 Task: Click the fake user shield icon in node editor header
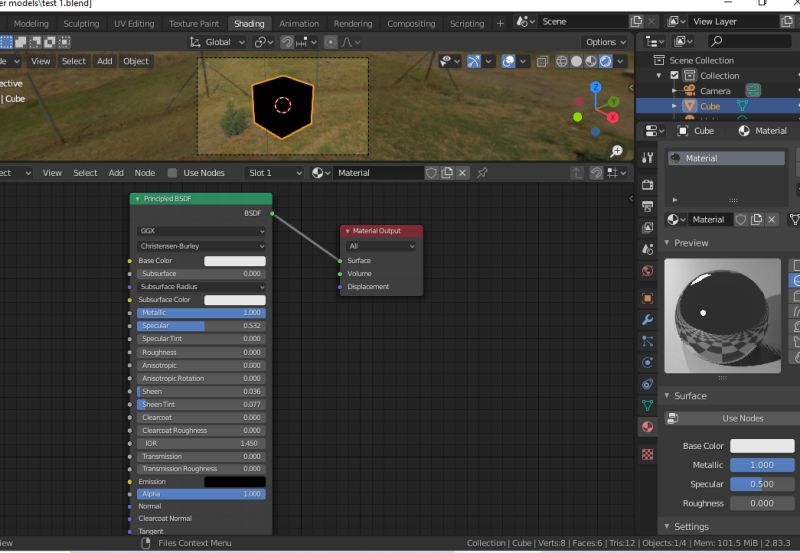pyautogui.click(x=432, y=173)
